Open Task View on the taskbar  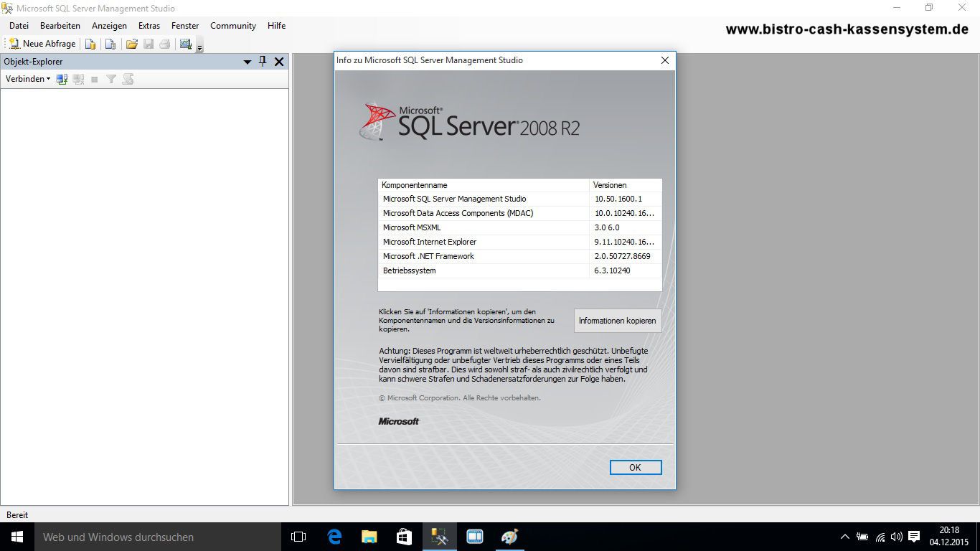tap(298, 537)
